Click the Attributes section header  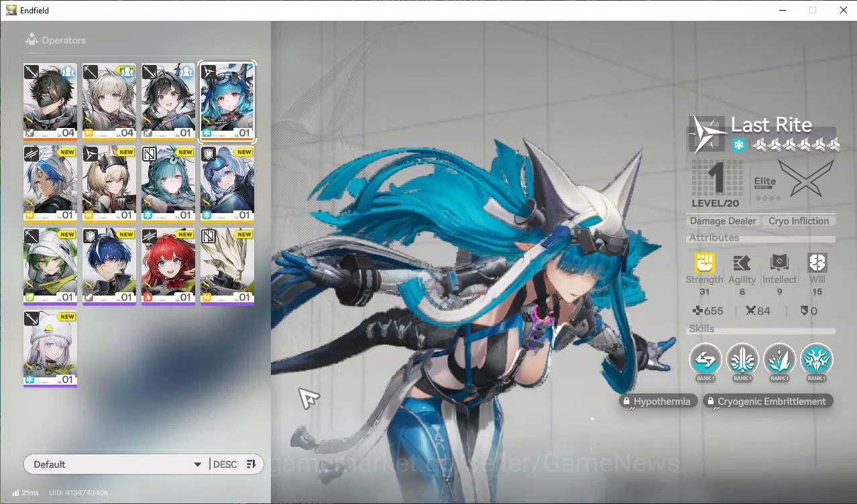tap(714, 238)
